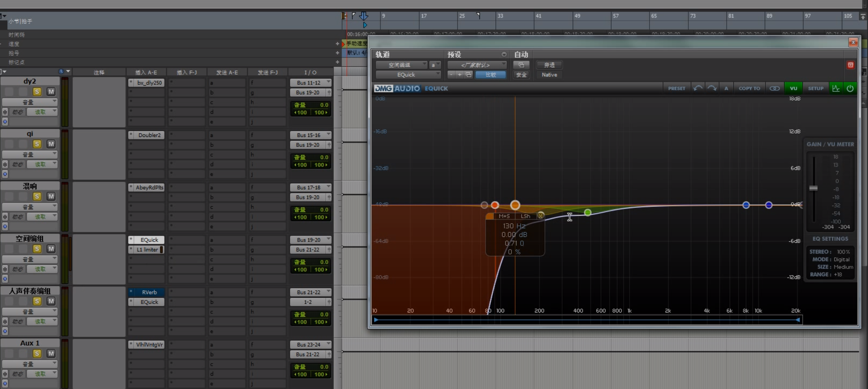
Task: Click the EQuick redo arrow
Action: pyautogui.click(x=712, y=88)
